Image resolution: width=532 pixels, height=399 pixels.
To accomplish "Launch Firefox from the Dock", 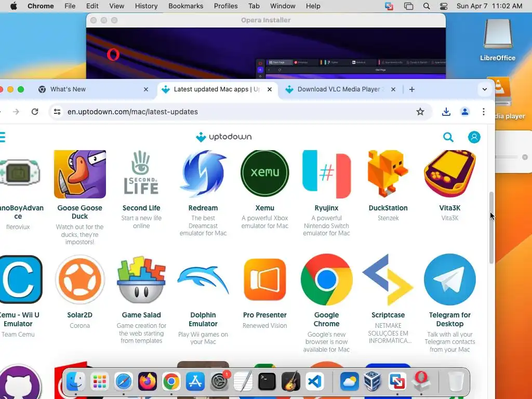I will click(x=147, y=381).
